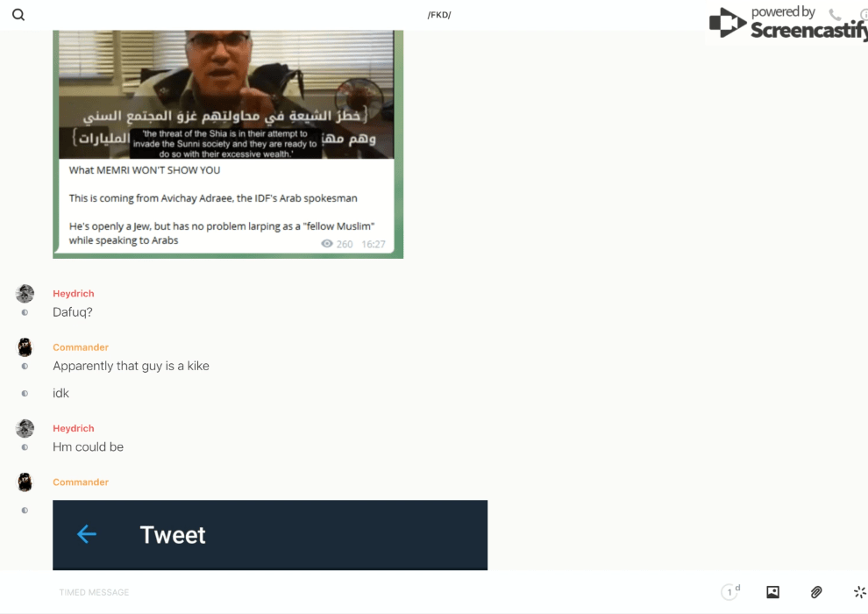Click the Screencastify logo icon
Screen dimensions: 868x614
[728, 24]
